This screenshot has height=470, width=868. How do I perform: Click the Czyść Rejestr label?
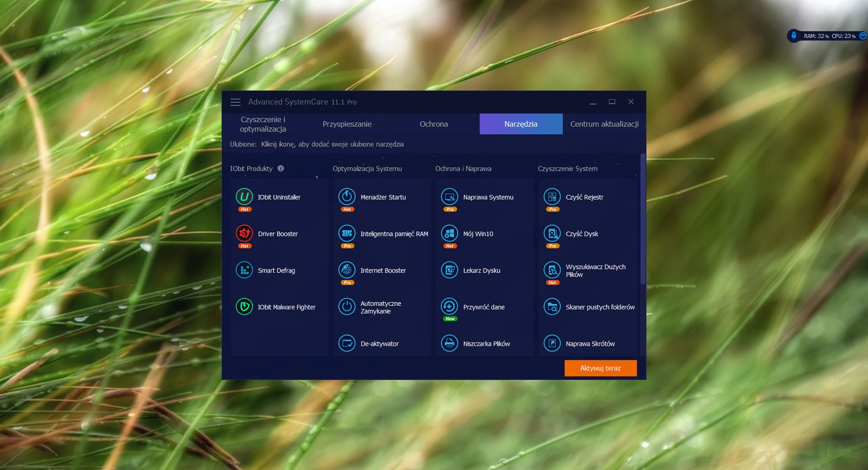click(x=584, y=197)
